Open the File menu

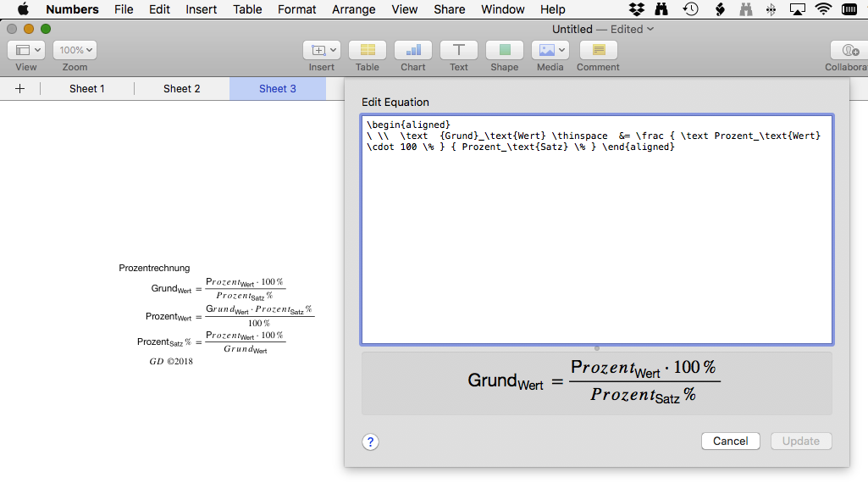coord(124,9)
